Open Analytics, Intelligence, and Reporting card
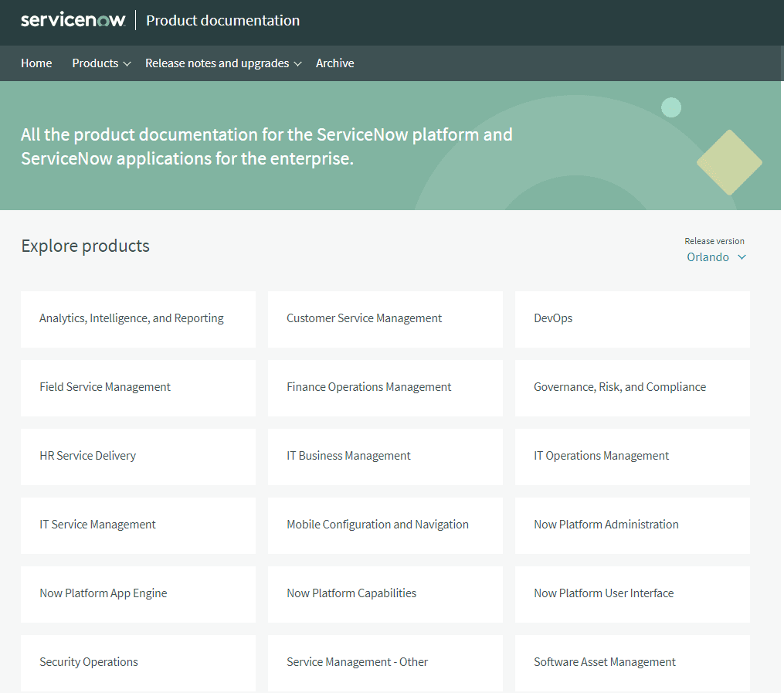This screenshot has height=693, width=784. coord(138,319)
